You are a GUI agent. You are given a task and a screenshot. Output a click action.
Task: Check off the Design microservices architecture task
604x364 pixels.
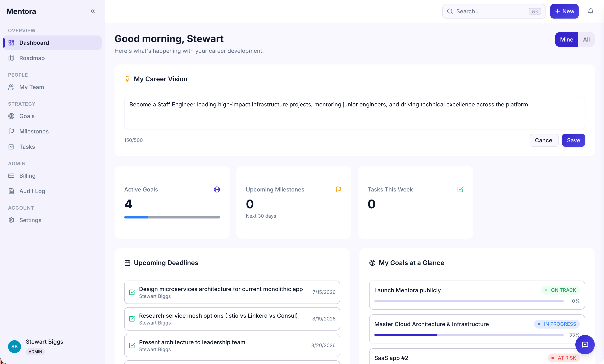[132, 292]
